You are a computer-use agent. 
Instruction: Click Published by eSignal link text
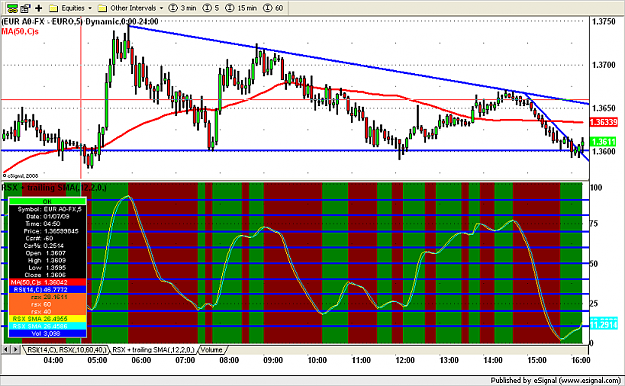555,380
